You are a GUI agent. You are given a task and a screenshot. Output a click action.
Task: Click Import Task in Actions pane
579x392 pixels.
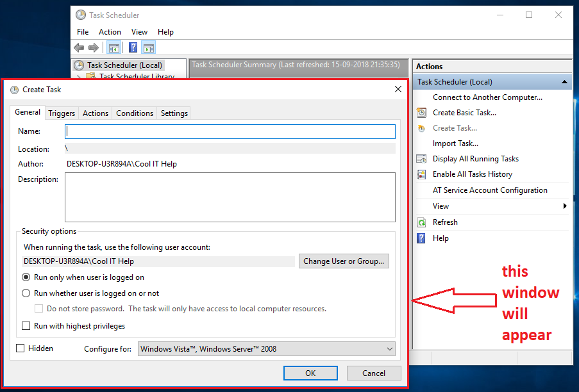(455, 143)
